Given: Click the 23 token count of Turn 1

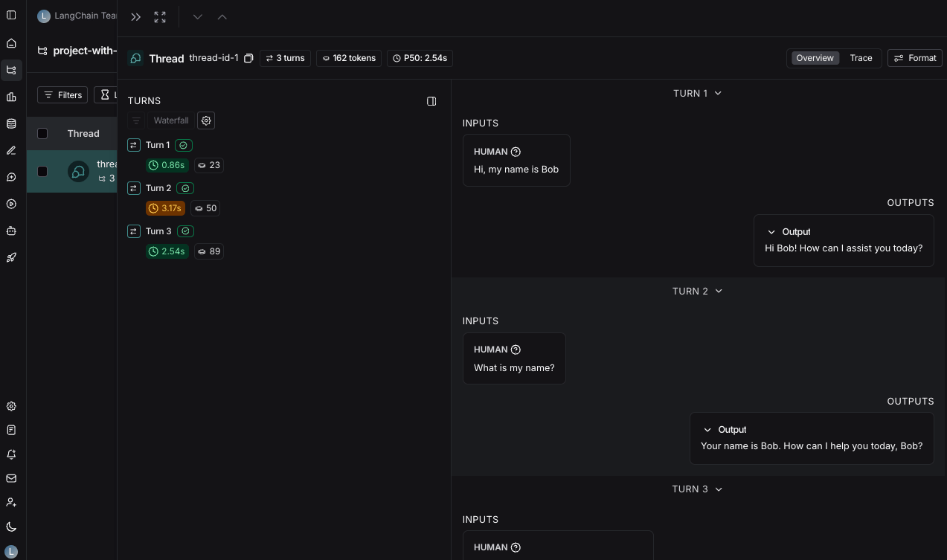Looking at the screenshot, I should (208, 165).
